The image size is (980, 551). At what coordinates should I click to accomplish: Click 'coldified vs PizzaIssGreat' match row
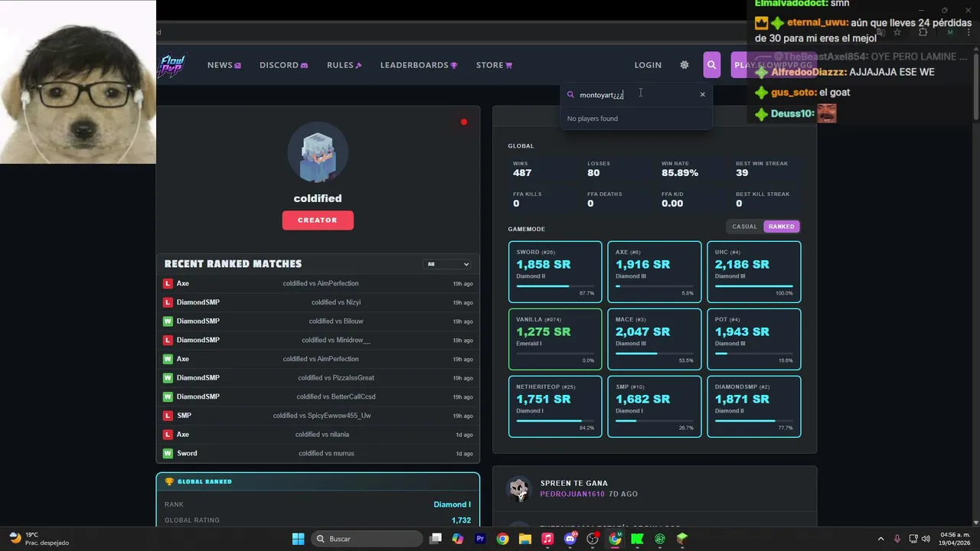pyautogui.click(x=318, y=378)
